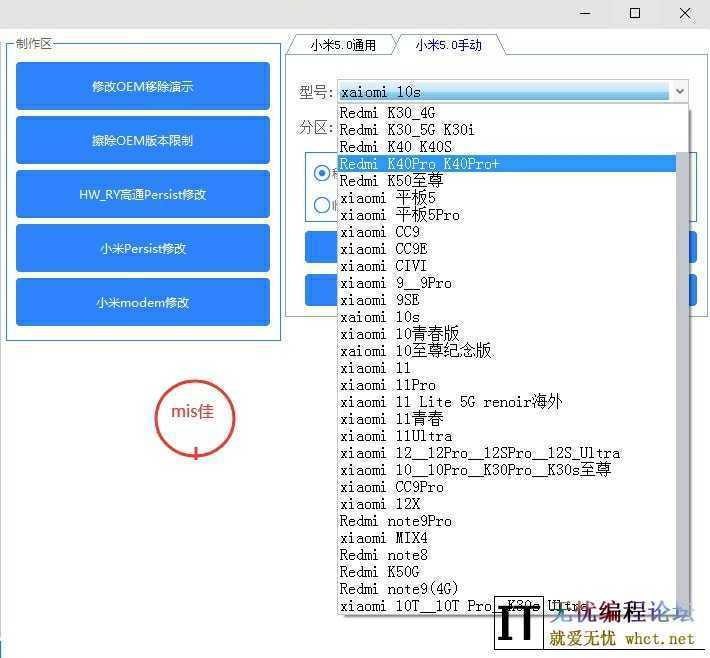Select Redmi K30_4G model option
The height and width of the screenshot is (658, 710).
388,113
